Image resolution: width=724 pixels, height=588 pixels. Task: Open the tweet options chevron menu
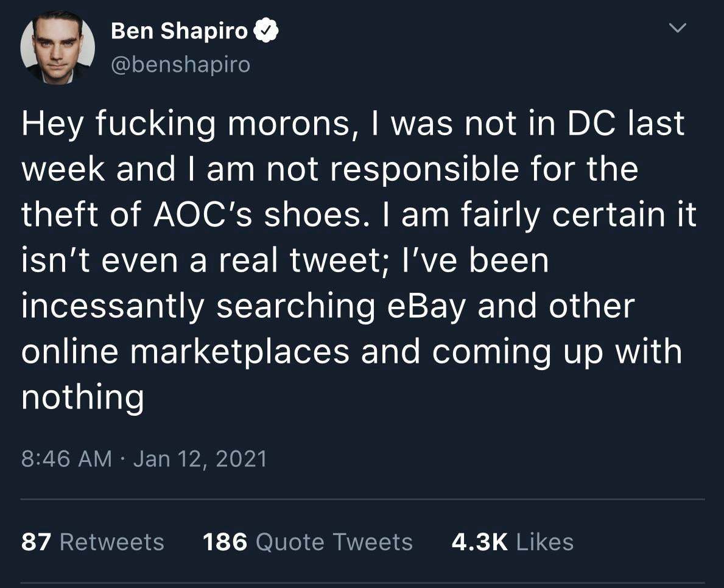coord(677,27)
